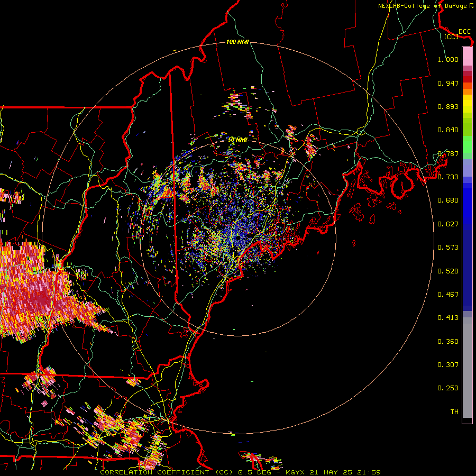476x476 pixels.
Task: Click the TH threshold label
Action: [x=454, y=412]
